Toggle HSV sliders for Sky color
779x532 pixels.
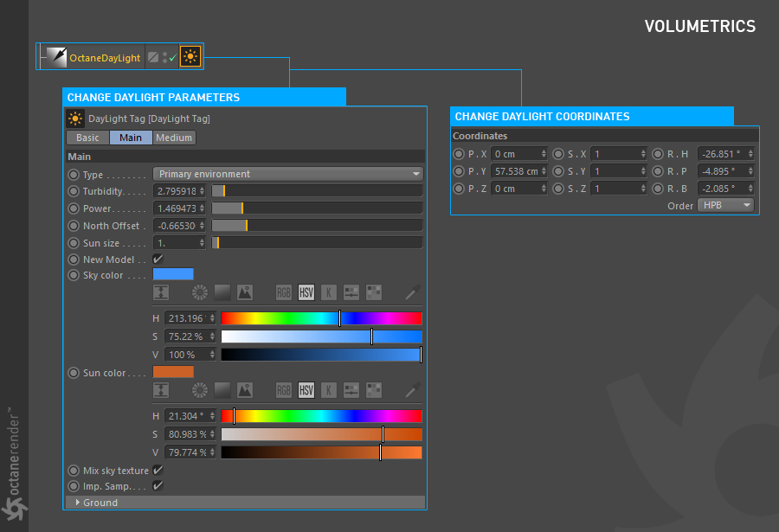point(306,292)
